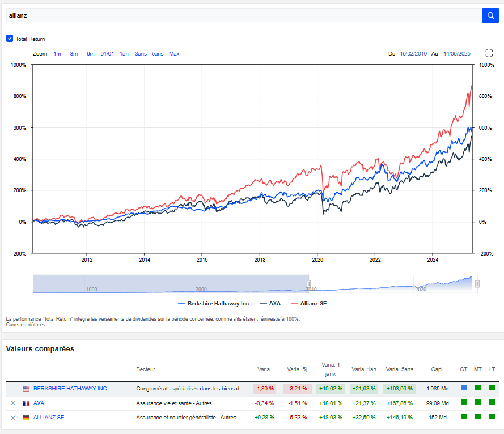Toggle Berkshire Hathaway Inc. series in legend

click(214, 304)
